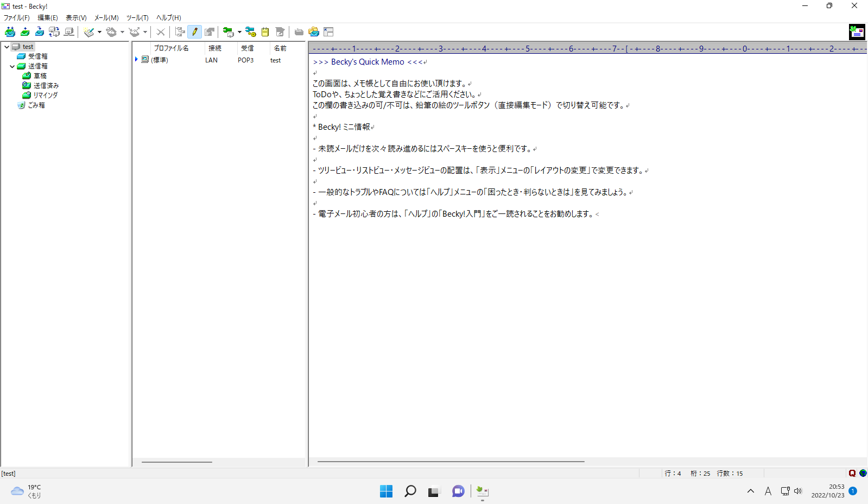Click the grayed reply toolbar icon
Viewport: 868px width, 504px height.
(112, 32)
